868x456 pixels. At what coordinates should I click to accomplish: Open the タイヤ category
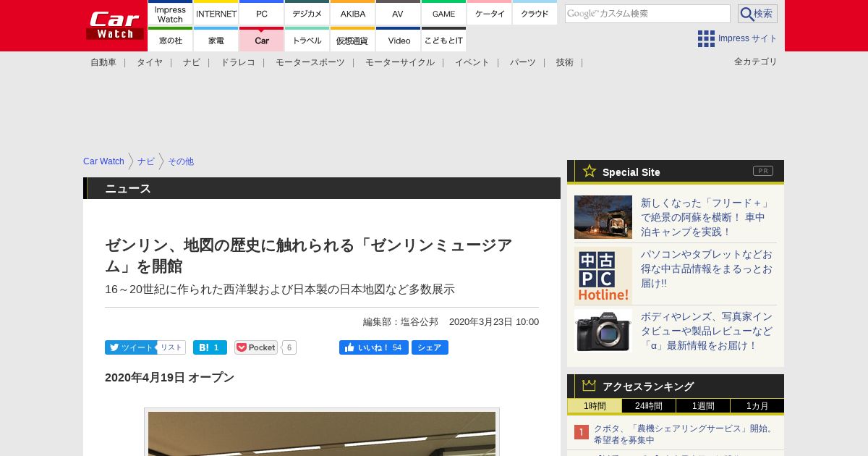click(150, 62)
